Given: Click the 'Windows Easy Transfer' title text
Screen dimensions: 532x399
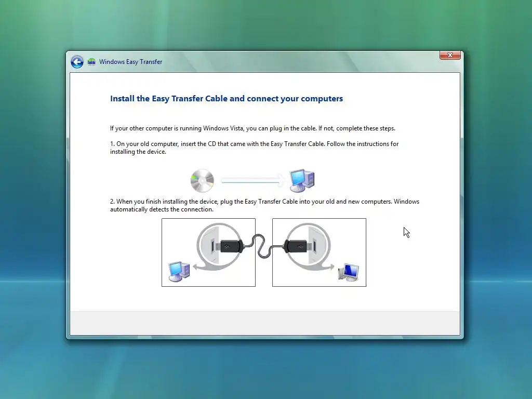Looking at the screenshot, I should click(130, 62).
